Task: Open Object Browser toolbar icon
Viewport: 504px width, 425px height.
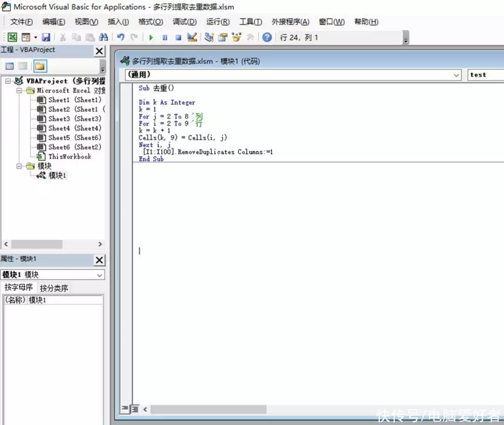Action: (237, 37)
